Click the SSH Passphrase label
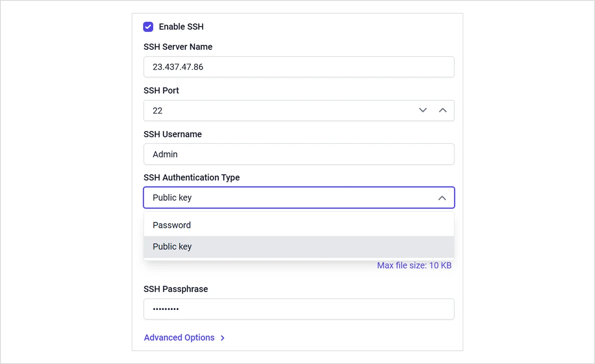The width and height of the screenshot is (595, 364). click(x=176, y=289)
